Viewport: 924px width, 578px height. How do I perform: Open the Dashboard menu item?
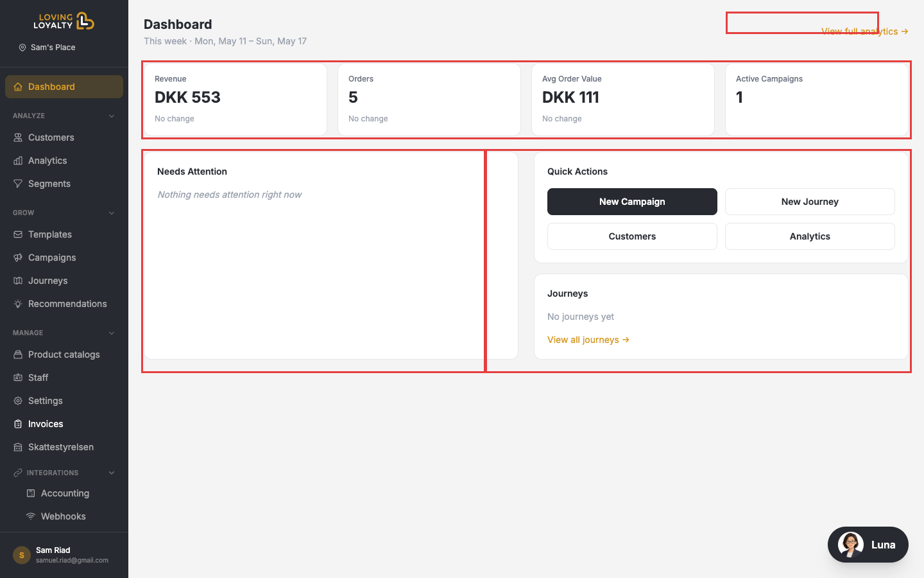click(x=64, y=87)
